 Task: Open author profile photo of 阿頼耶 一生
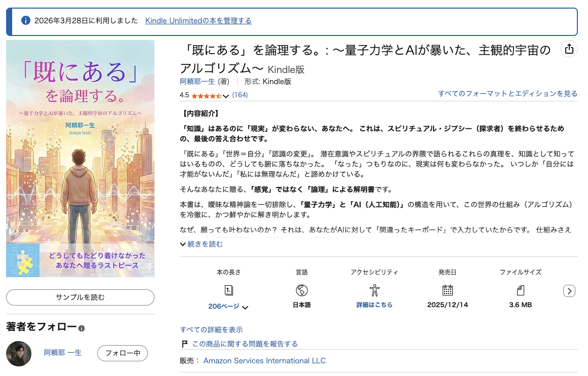point(19,354)
